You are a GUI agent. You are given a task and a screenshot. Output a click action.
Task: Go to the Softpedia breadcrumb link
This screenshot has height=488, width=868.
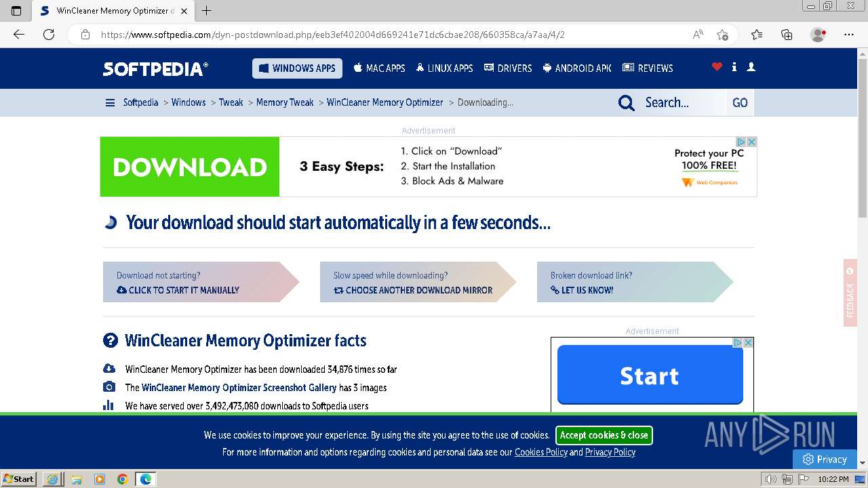[140, 102]
